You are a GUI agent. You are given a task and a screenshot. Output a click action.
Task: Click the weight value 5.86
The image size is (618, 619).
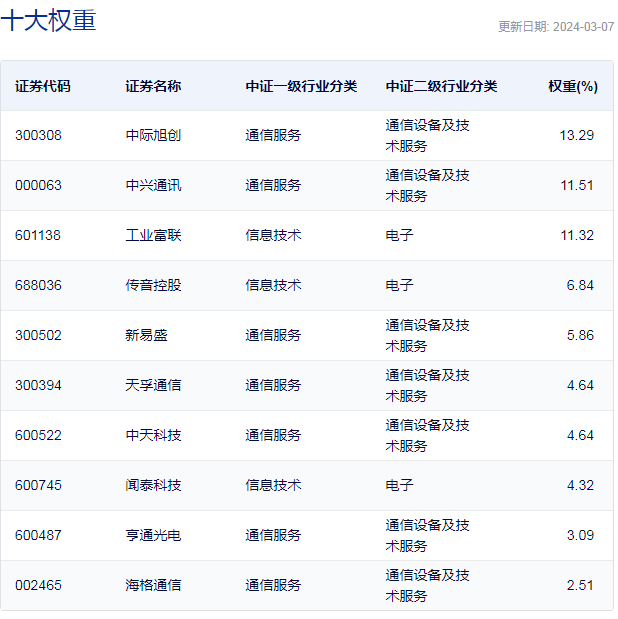pos(580,335)
